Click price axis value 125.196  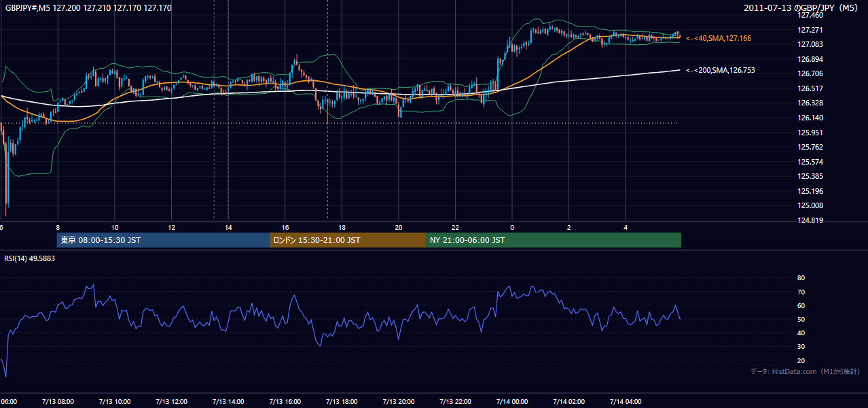point(810,191)
